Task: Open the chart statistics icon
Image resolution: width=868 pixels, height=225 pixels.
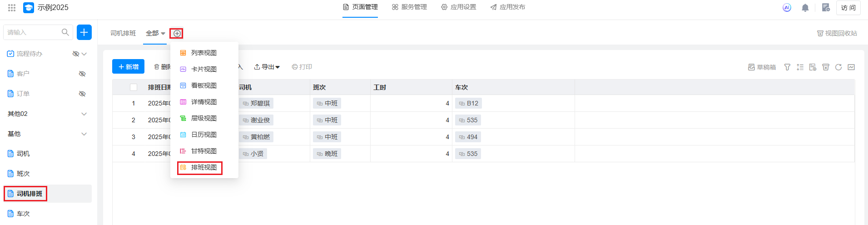Action: point(851,67)
